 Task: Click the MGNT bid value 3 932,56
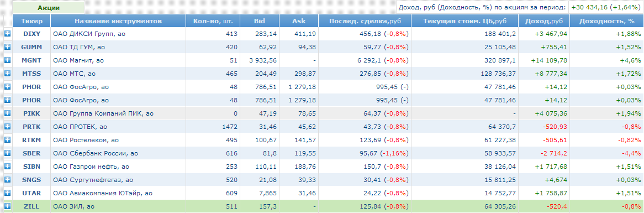click(263, 60)
